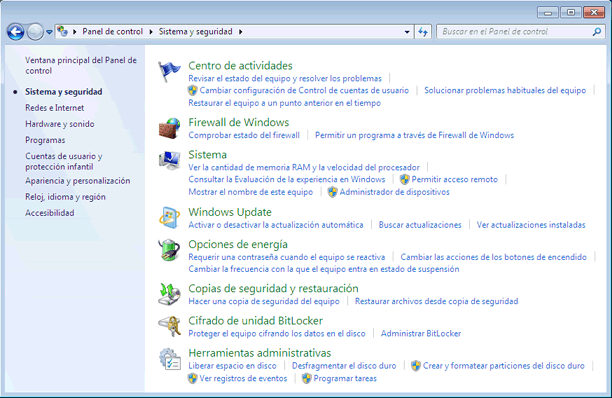Click Revisar el estado del equipo link
This screenshot has width=612, height=398.
[x=285, y=78]
